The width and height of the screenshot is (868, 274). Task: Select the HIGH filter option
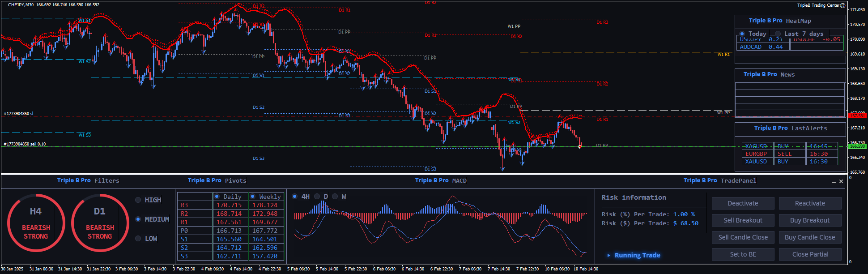point(138,200)
